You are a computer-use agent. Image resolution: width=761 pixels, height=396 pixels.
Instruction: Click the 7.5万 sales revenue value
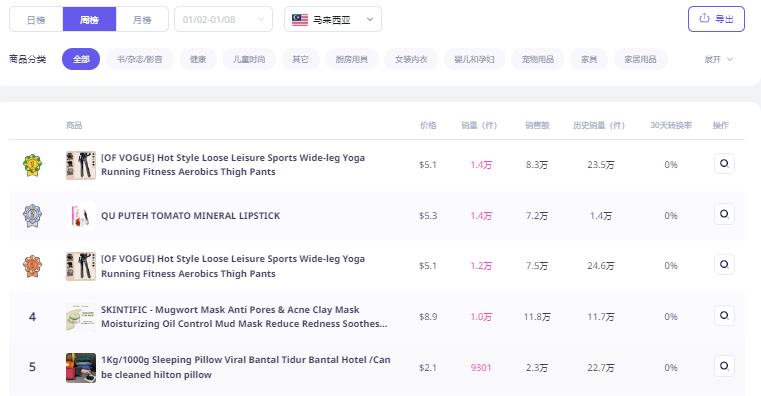[x=537, y=266]
